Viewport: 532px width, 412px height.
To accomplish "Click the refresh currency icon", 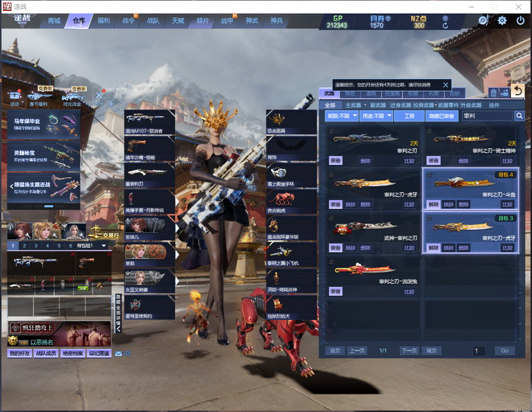I will 446,25.
